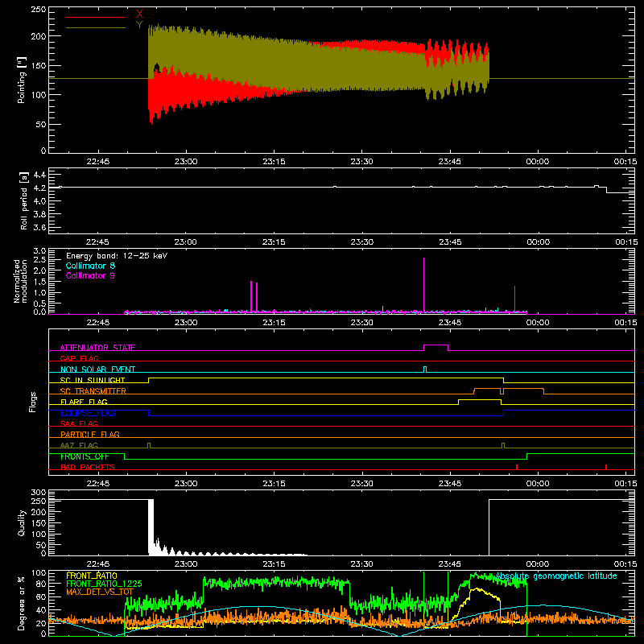Click the BAD_PACKETS flag label
Screen dimensions: 644x644
tap(88, 467)
